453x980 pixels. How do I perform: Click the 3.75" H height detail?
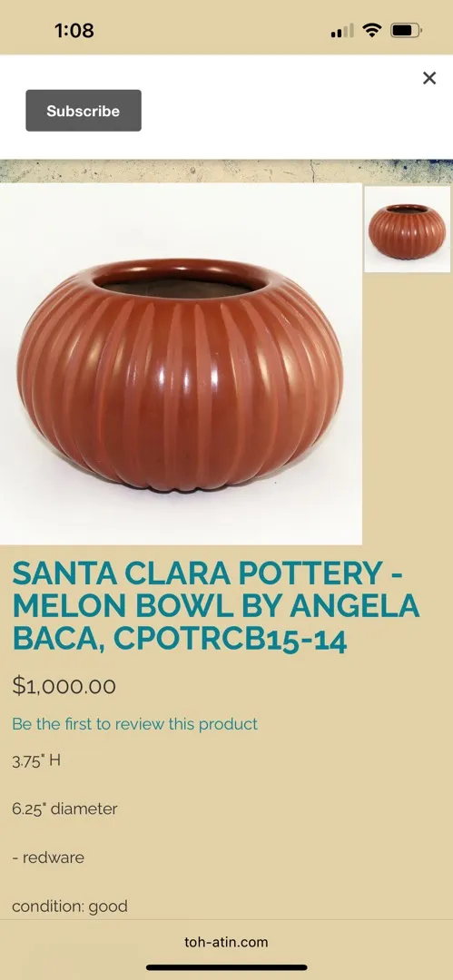(36, 761)
